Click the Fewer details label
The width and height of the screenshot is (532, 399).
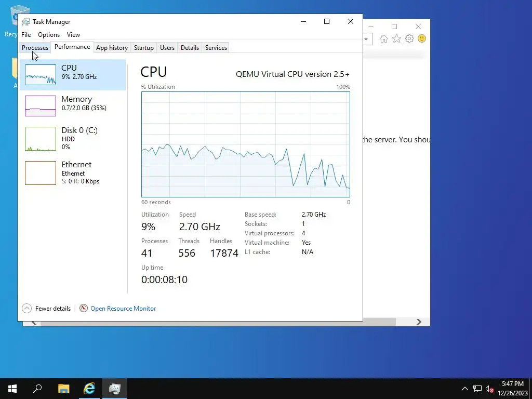[x=53, y=309]
